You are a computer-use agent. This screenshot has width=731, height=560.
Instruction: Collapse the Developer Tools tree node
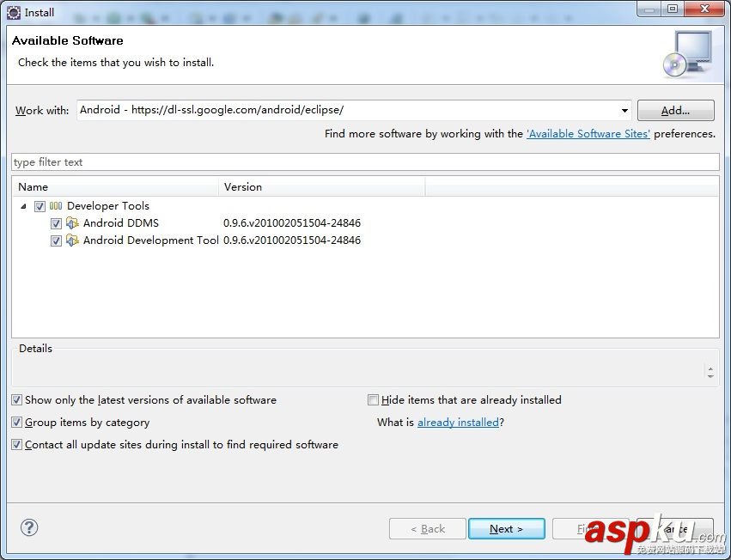pos(23,206)
